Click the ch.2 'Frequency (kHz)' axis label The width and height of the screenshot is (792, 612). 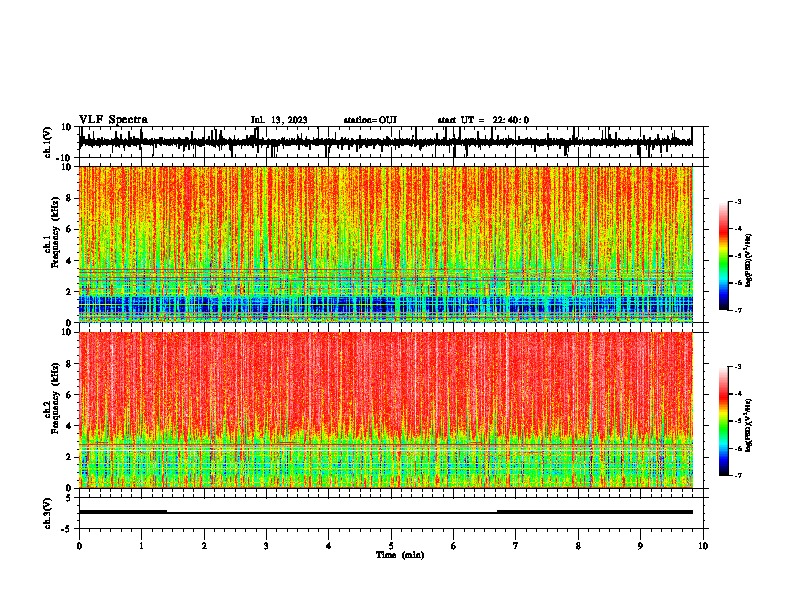(x=55, y=398)
